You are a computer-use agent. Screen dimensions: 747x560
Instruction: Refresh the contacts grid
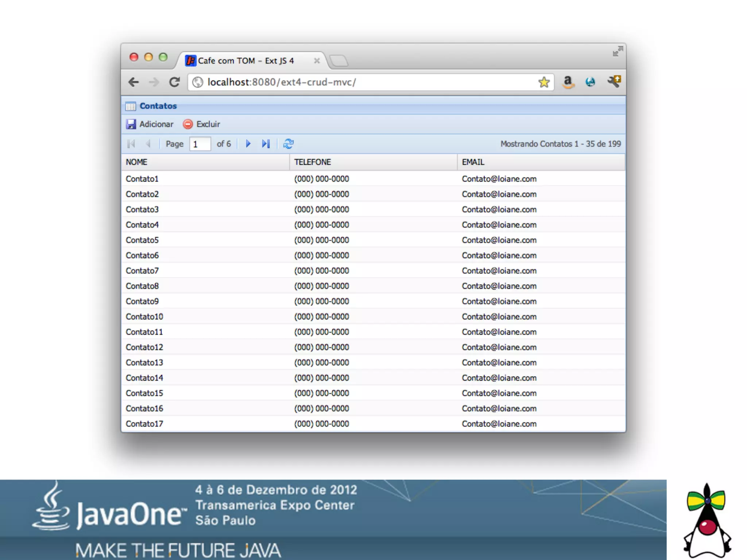(x=288, y=144)
